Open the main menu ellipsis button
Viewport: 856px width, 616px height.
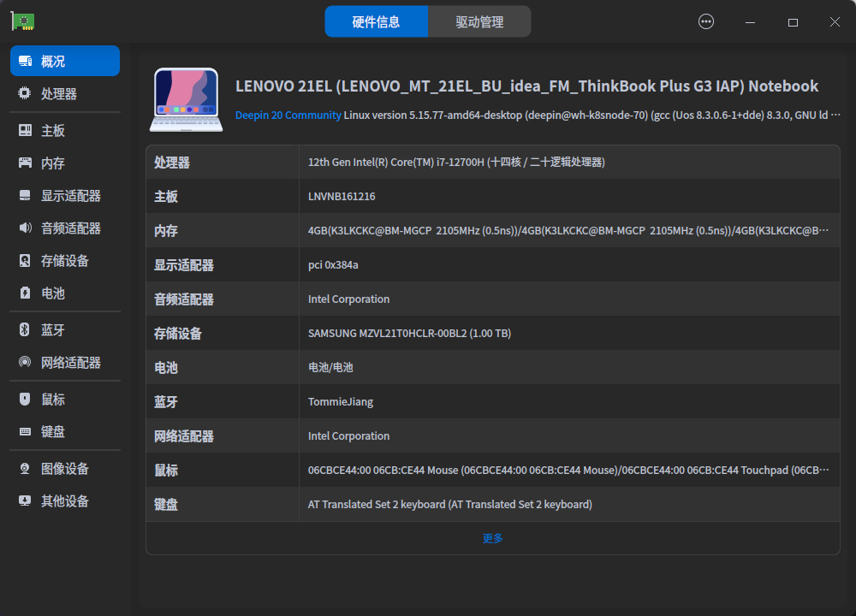(x=706, y=22)
